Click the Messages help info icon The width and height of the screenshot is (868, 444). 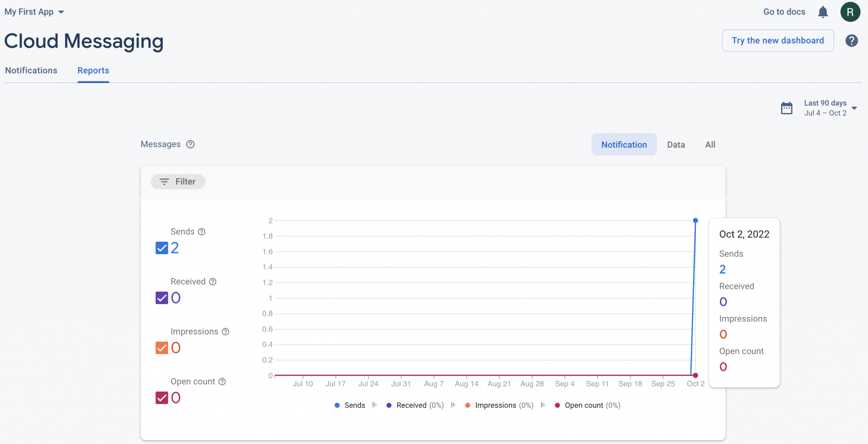coord(191,144)
